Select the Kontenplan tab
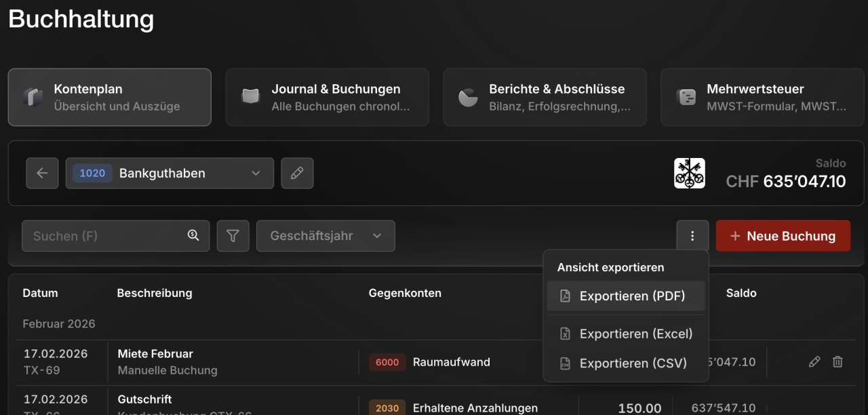Viewport: 868px width, 415px height. (109, 97)
